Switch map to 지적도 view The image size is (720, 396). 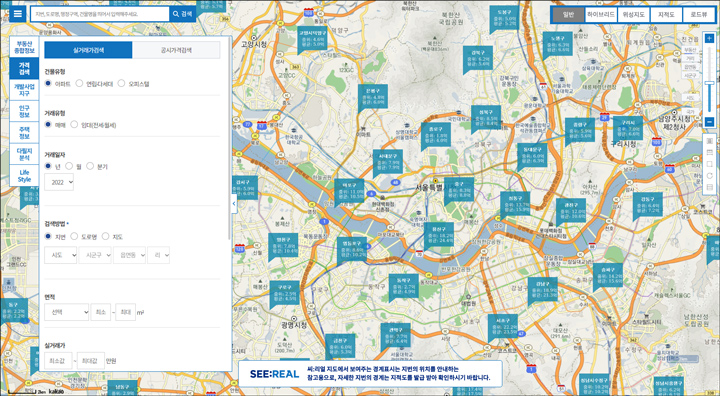(666, 15)
